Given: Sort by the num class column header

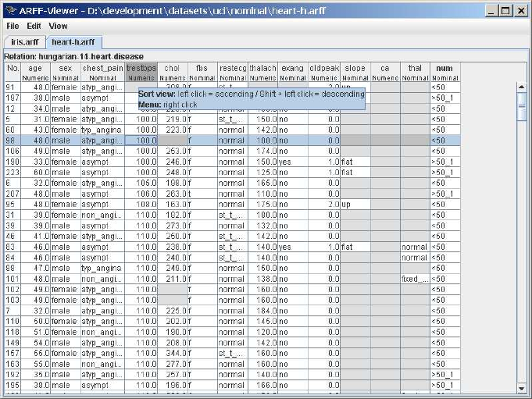Looking at the screenshot, I should tap(445, 73).
